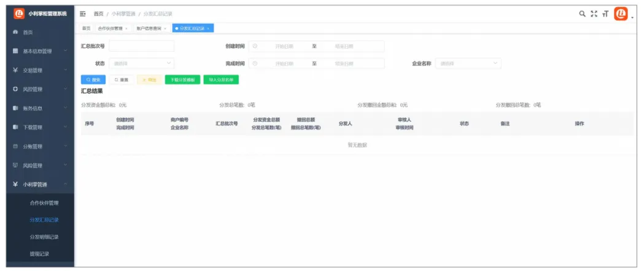Switch to the 首页 tab
The image size is (644, 271).
coord(87,28)
